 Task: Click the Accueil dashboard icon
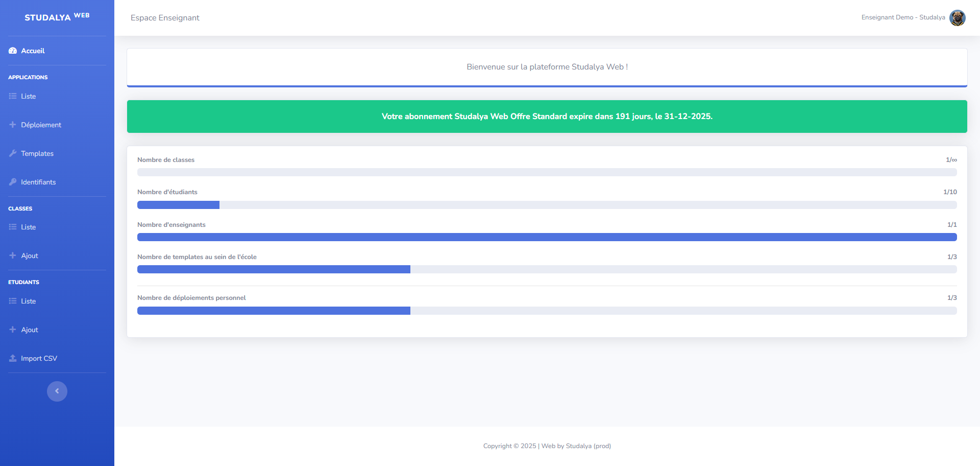click(x=13, y=51)
